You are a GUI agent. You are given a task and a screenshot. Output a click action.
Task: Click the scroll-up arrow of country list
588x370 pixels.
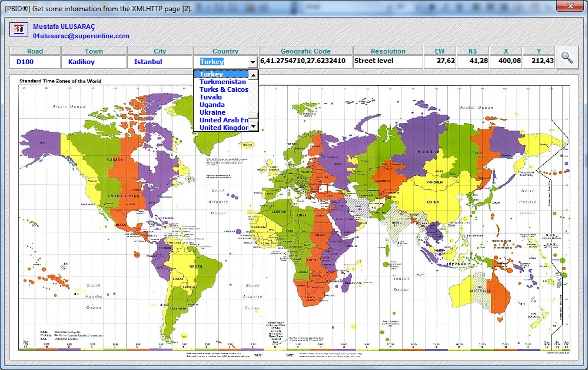click(x=254, y=75)
